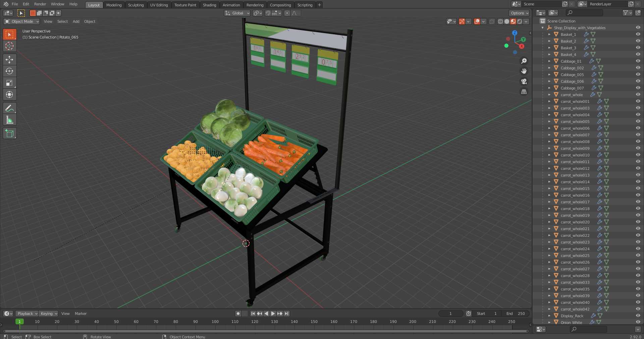Image resolution: width=644 pixels, height=339 pixels.
Task: Click the frame 1 playhead marker
Action: [19, 322]
